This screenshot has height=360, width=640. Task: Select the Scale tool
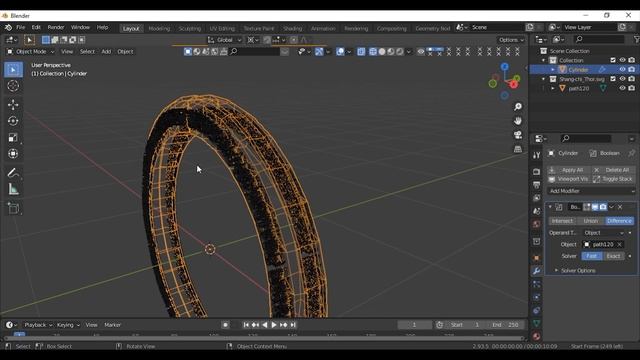click(x=13, y=138)
